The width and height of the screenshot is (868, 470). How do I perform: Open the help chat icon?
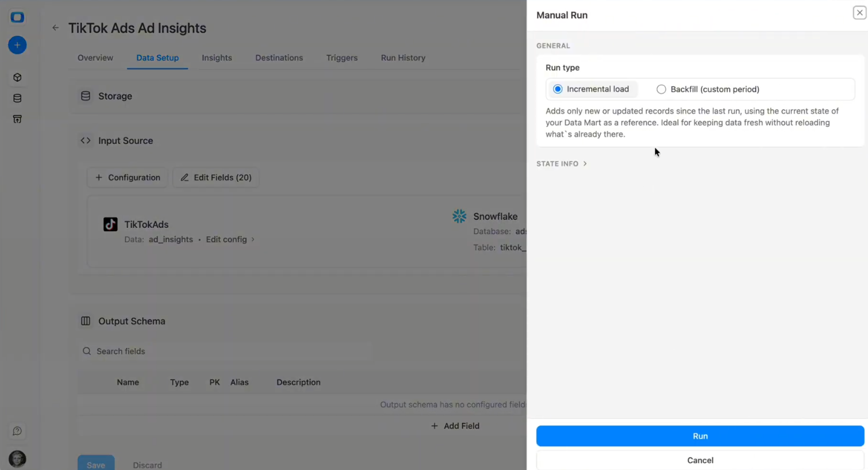(x=17, y=431)
